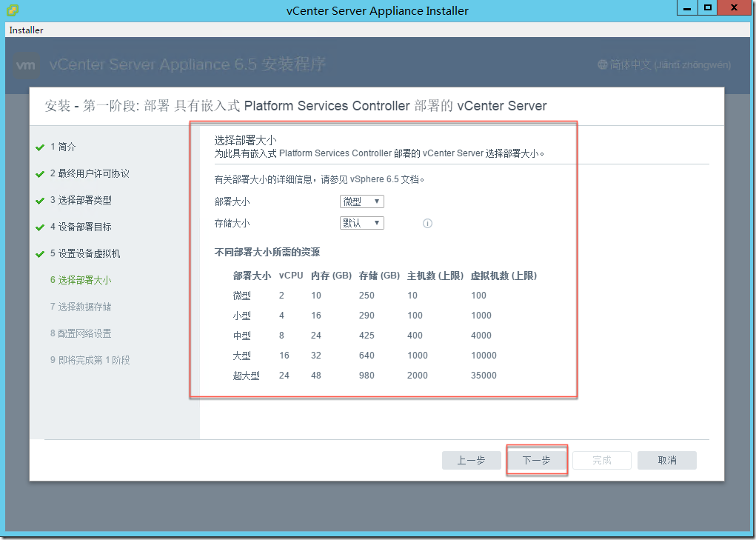756x540 pixels.
Task: Click the 取消 button
Action: click(667, 461)
